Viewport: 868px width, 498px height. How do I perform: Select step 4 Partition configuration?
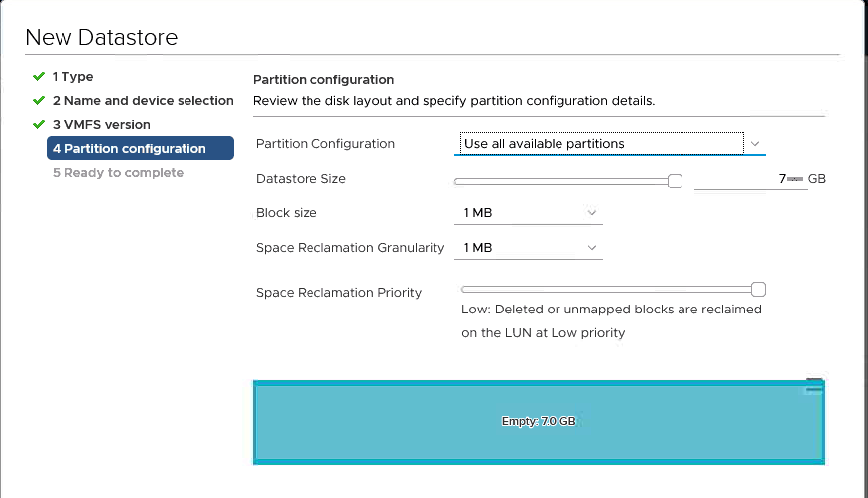point(140,148)
